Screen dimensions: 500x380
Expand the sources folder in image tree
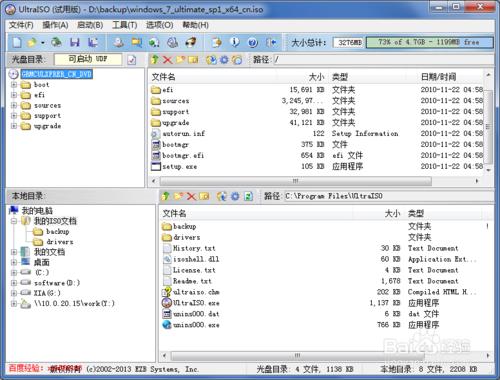[x=14, y=105]
